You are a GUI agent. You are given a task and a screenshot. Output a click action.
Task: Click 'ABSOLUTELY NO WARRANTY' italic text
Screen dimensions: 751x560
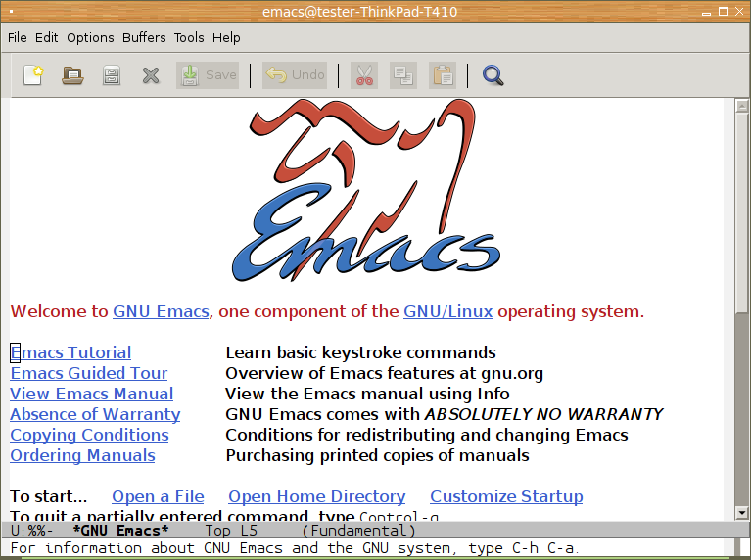[x=543, y=415]
